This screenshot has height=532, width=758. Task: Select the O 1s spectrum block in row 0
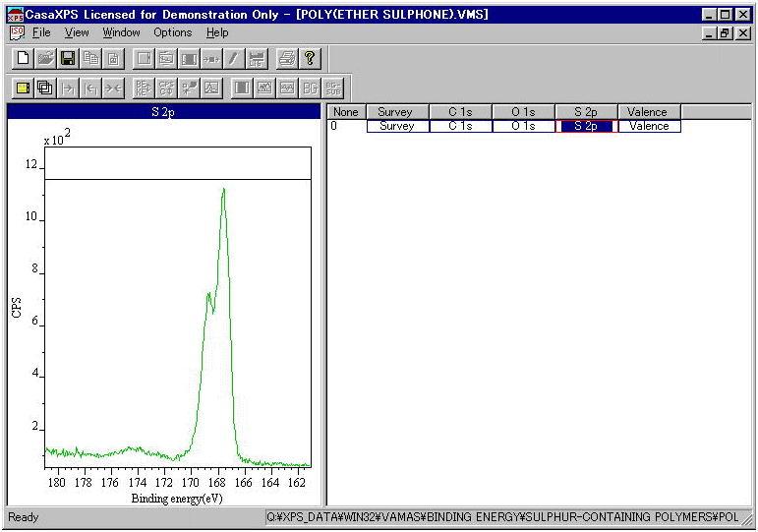(x=524, y=126)
